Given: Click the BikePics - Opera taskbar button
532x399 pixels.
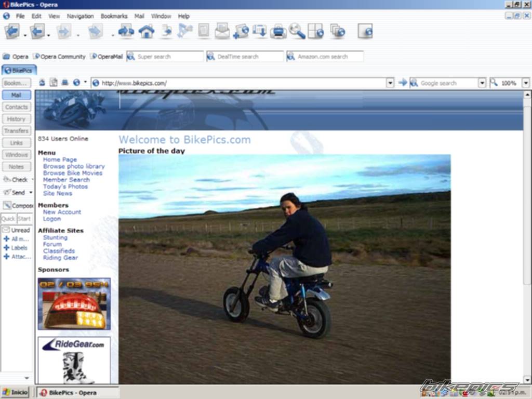Looking at the screenshot, I should (78, 393).
